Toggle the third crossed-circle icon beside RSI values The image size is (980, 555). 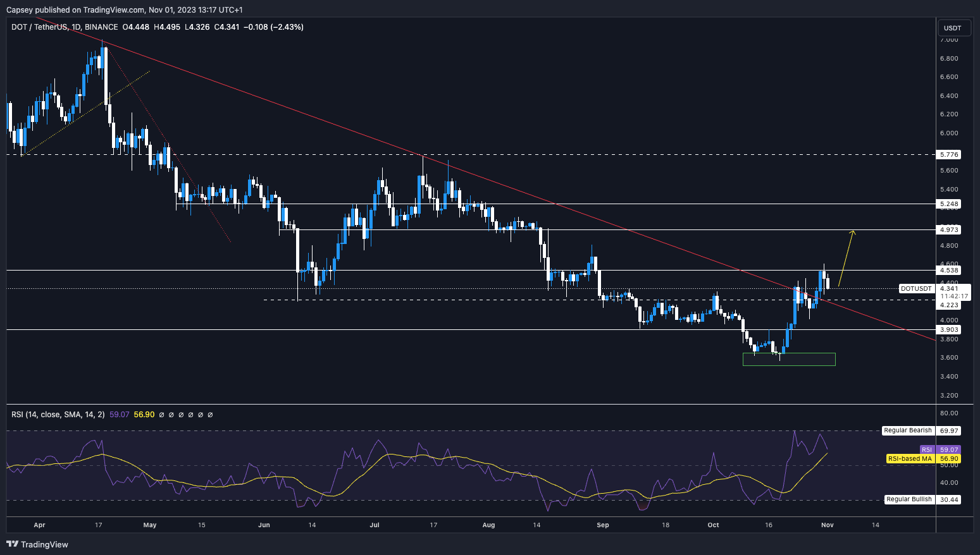181,415
